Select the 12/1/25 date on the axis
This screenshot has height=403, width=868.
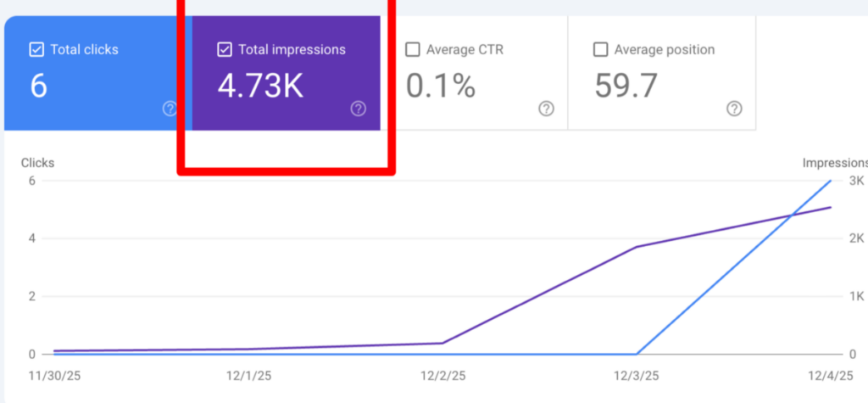coord(248,374)
